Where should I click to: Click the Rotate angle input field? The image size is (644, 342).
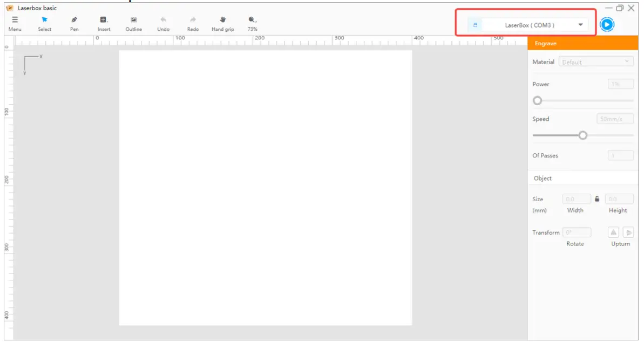click(577, 232)
